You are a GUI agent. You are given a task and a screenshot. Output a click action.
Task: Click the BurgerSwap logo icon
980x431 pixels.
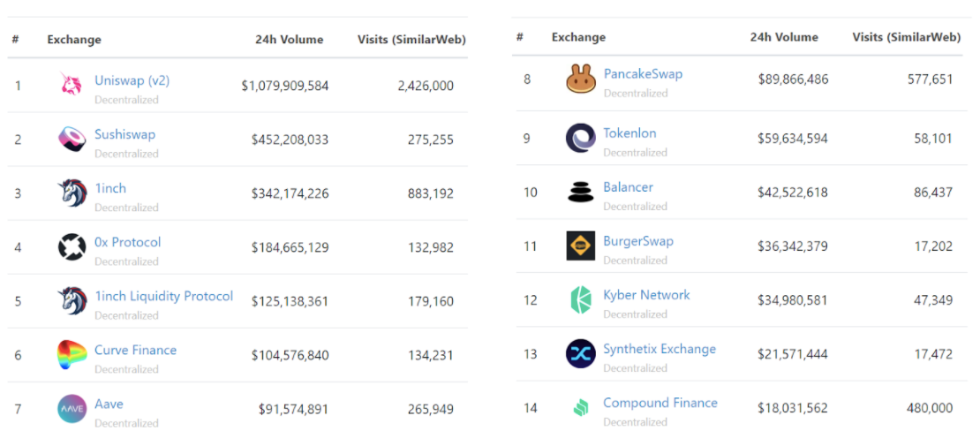[580, 246]
